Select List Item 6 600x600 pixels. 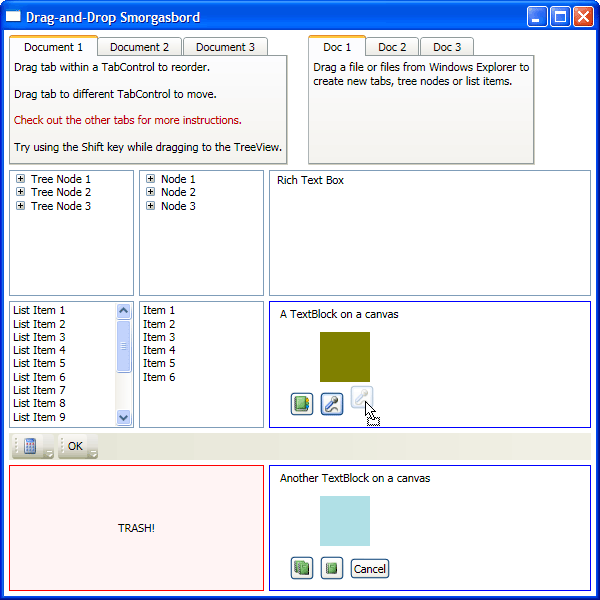(x=39, y=377)
